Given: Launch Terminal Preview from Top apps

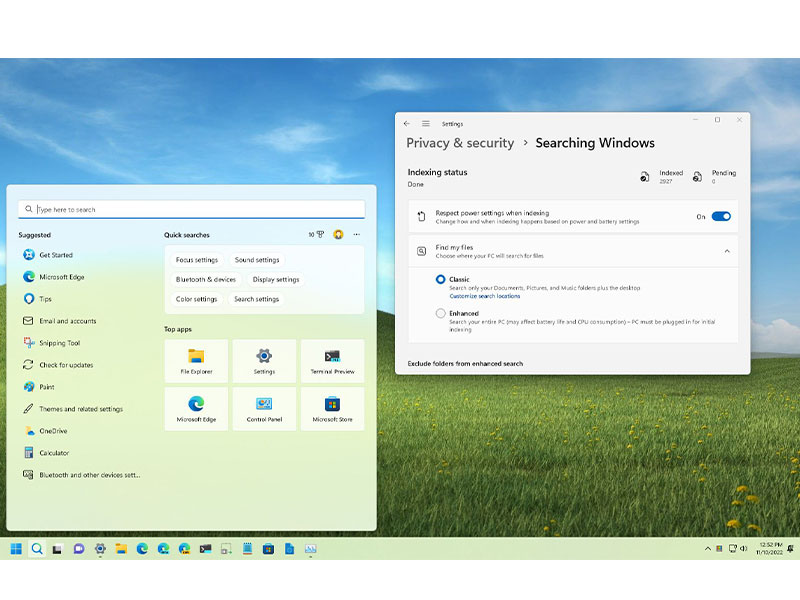Looking at the screenshot, I should [332, 360].
